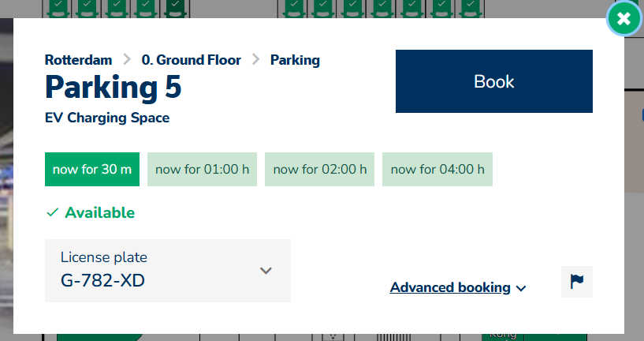Open the Parking breadcrumb item

(x=295, y=60)
